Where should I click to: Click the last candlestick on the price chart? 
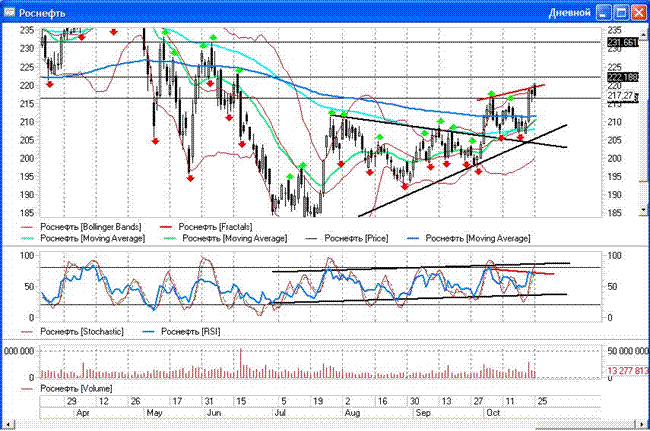point(535,90)
